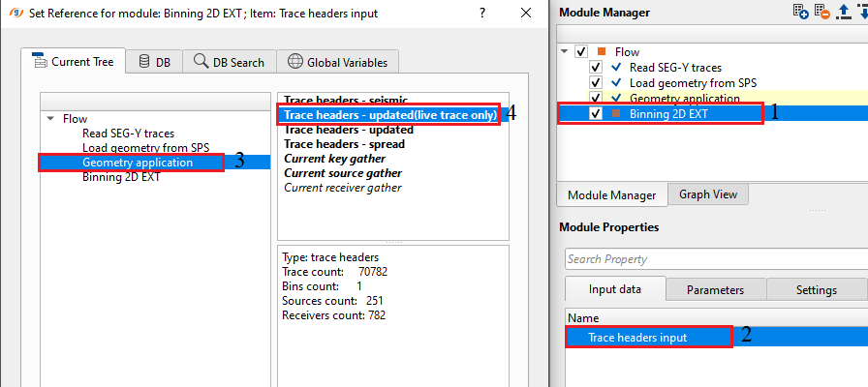Click the orange Binning 2D EXT status icon
This screenshot has width=868, height=387.
click(616, 113)
